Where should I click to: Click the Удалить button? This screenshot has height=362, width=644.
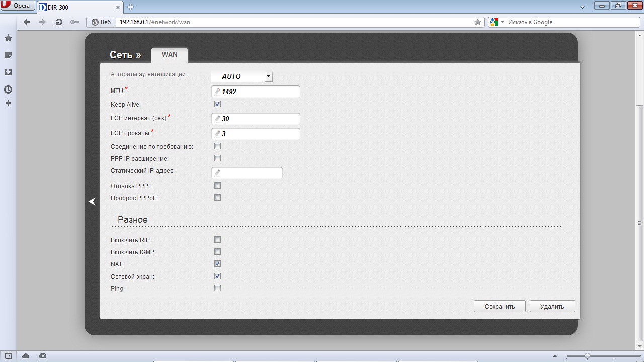pyautogui.click(x=552, y=306)
